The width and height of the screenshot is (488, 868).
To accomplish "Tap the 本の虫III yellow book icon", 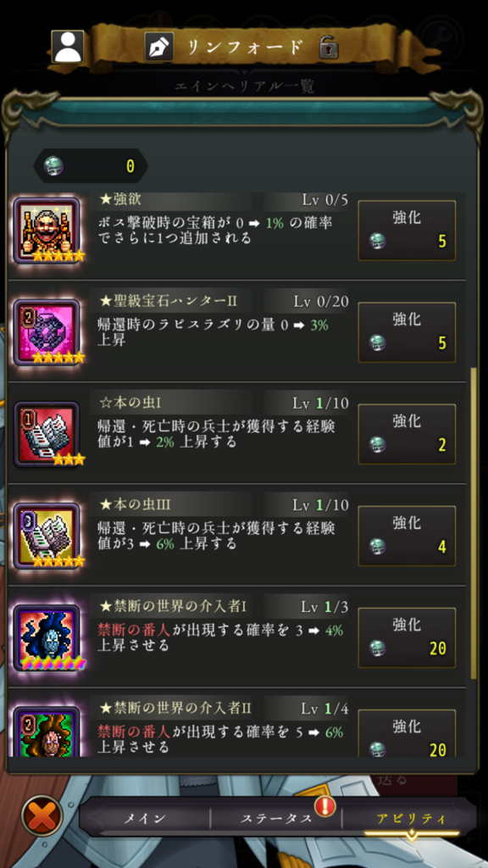I will 47,536.
